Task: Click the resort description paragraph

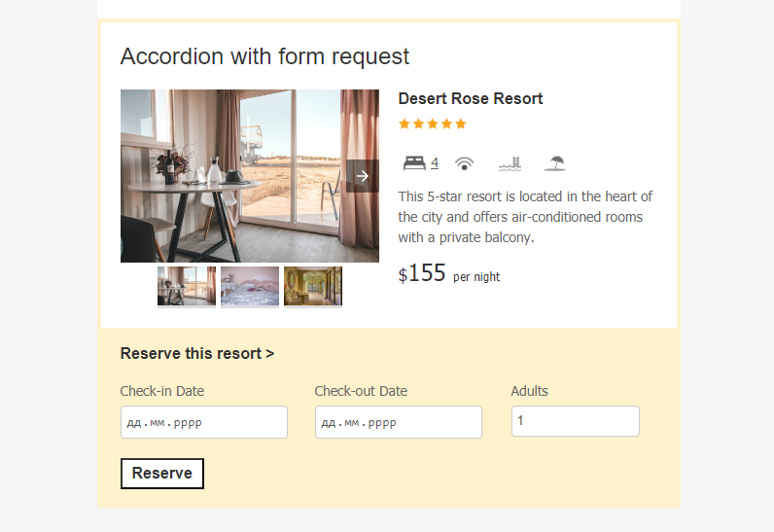Action: pos(525,217)
